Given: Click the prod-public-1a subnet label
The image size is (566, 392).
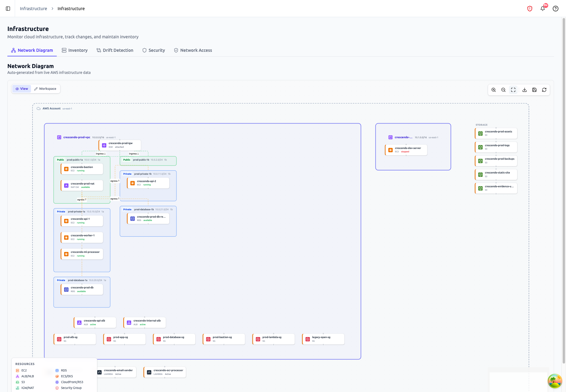Looking at the screenshot, I should click(75, 160).
